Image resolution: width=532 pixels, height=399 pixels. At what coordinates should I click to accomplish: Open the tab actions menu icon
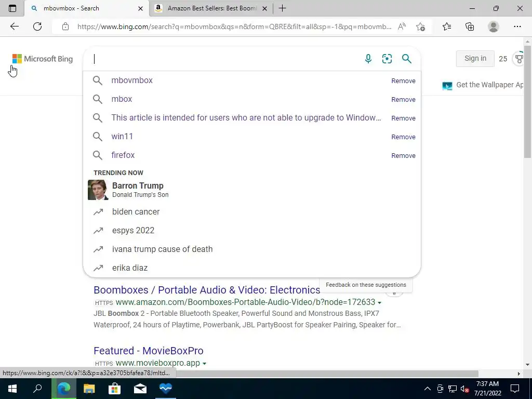pyautogui.click(x=12, y=8)
